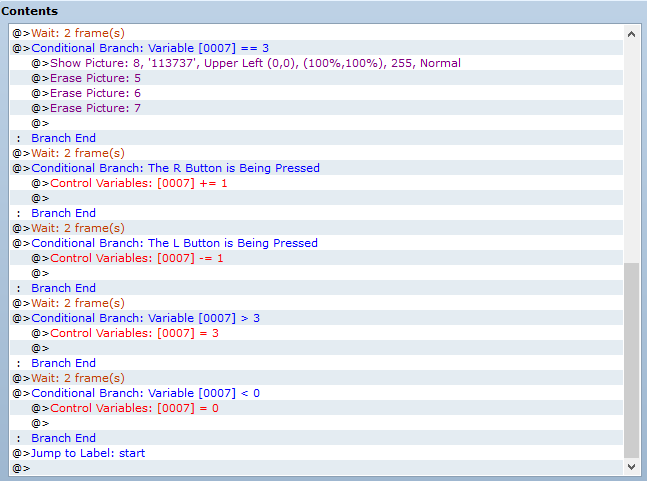Click the empty scrollbar track above thumb
Image resolution: width=647 pixels, height=481 pixels.
631,153
